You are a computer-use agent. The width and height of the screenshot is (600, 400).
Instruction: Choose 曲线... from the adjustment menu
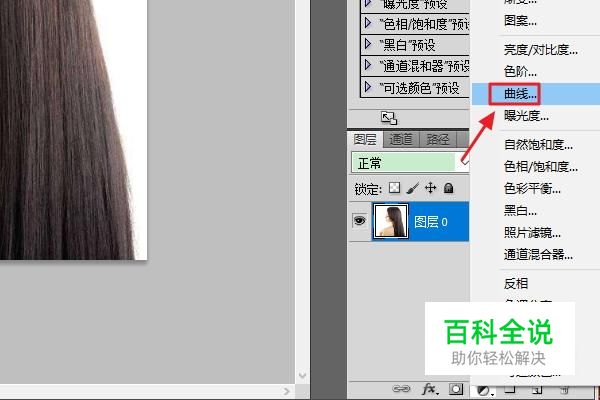coord(520,94)
